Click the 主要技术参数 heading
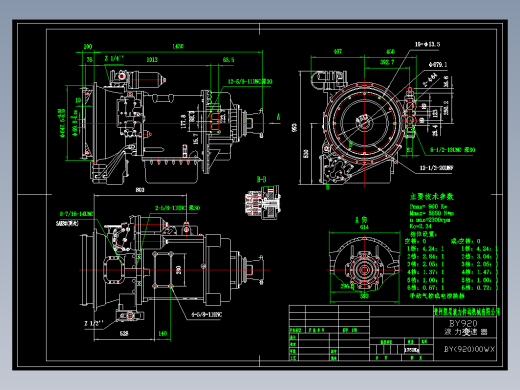The width and height of the screenshot is (520, 390). click(x=432, y=196)
